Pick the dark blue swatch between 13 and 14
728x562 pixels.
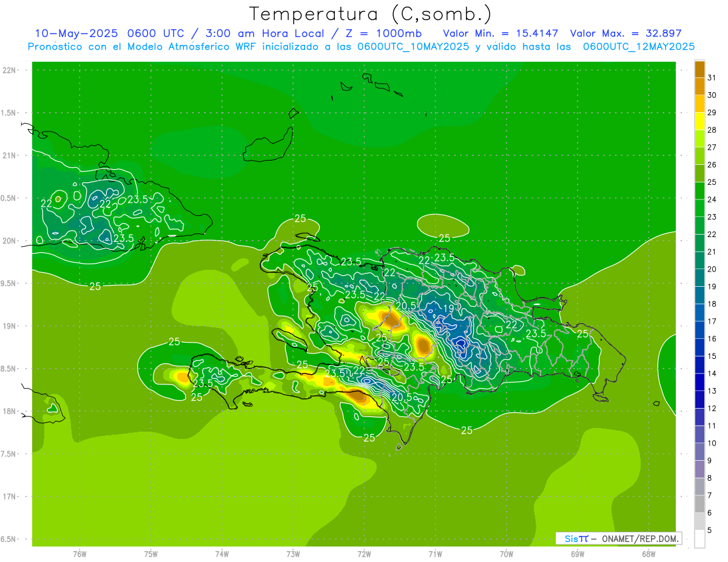(699, 382)
